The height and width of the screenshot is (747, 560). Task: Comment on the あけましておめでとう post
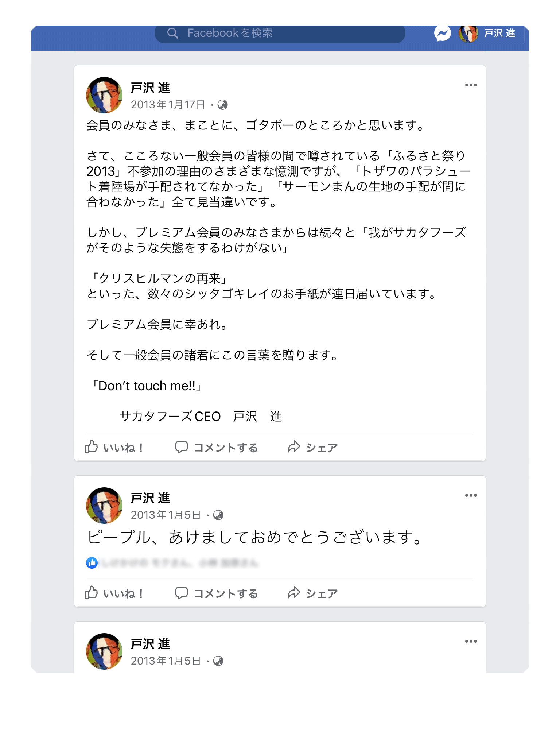click(x=217, y=593)
